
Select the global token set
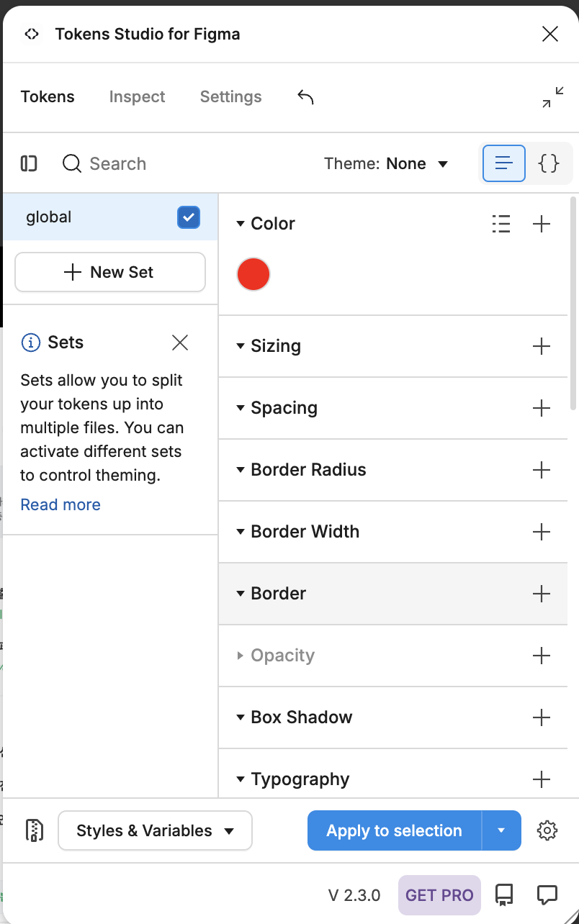tap(110, 217)
